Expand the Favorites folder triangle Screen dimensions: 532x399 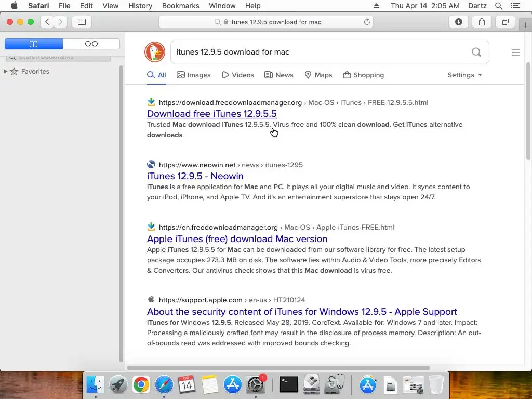pyautogui.click(x=5, y=71)
